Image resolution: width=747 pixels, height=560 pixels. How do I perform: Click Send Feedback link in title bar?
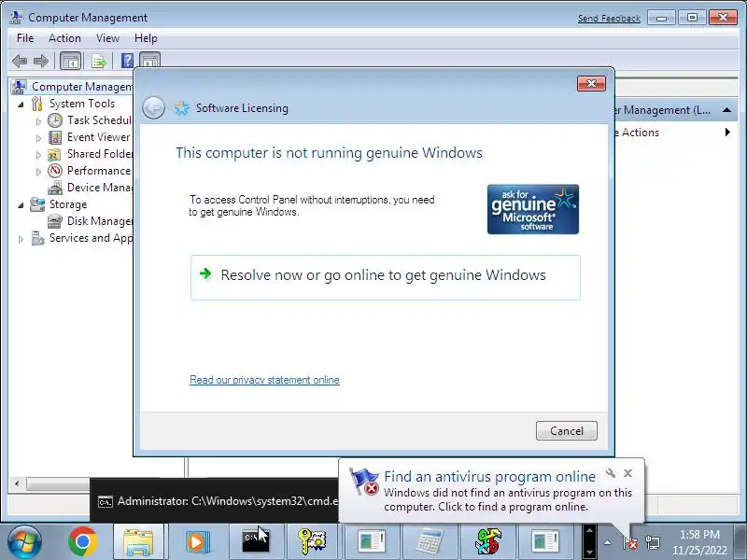click(x=609, y=19)
